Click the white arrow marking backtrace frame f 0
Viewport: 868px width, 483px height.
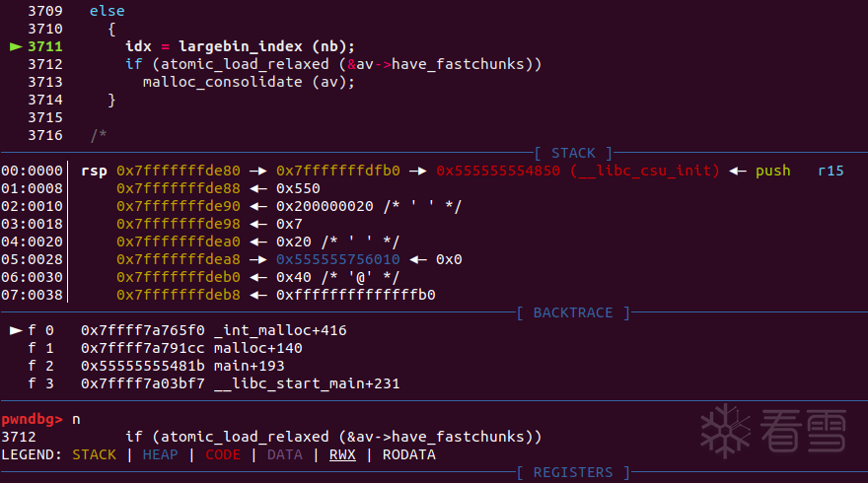pyautogui.click(x=16, y=330)
